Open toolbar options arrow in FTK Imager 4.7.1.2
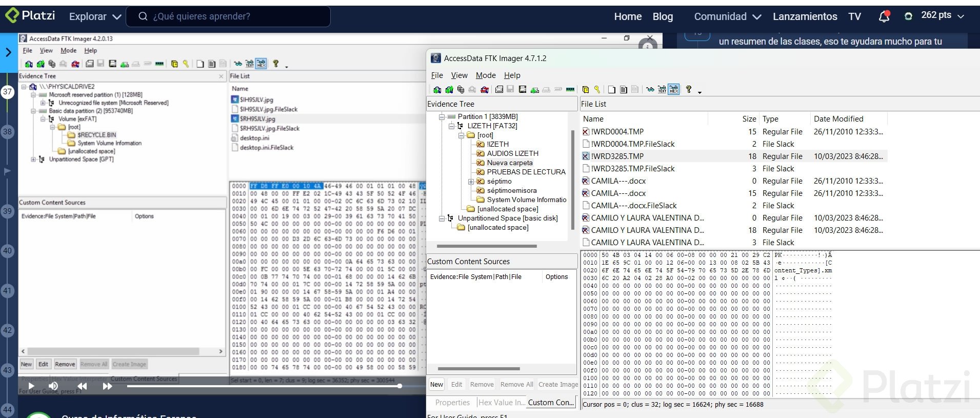Viewport: 980px width, 418px height. (x=699, y=92)
